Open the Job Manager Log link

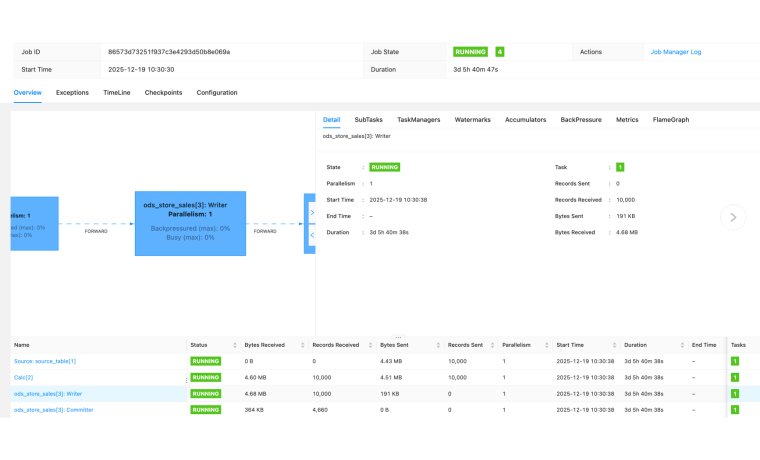[x=676, y=51]
